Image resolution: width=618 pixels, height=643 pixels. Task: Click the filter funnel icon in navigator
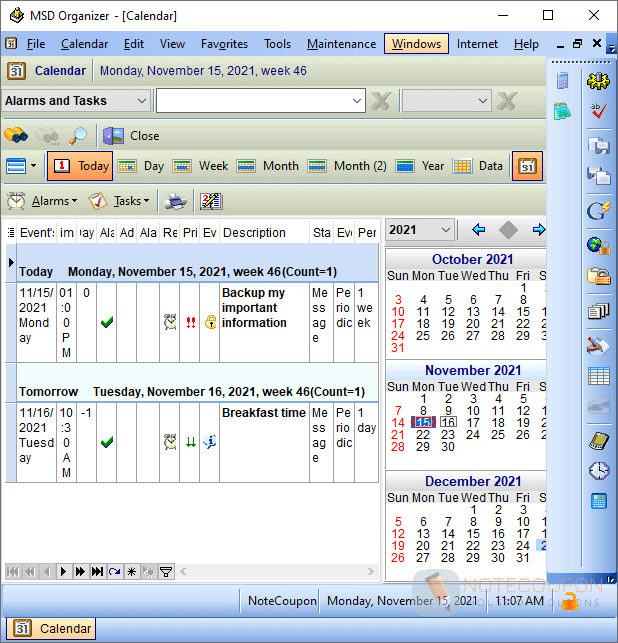tap(166, 571)
